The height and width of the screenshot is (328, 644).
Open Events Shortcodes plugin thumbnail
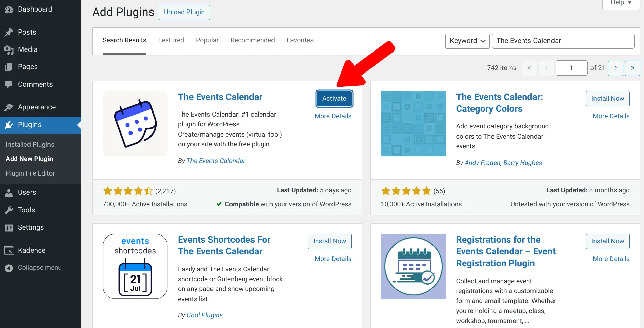[135, 266]
